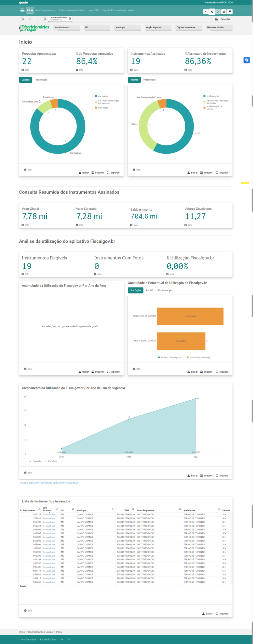
Task: Open the hamburger navigation menu
Action: click(22, 10)
